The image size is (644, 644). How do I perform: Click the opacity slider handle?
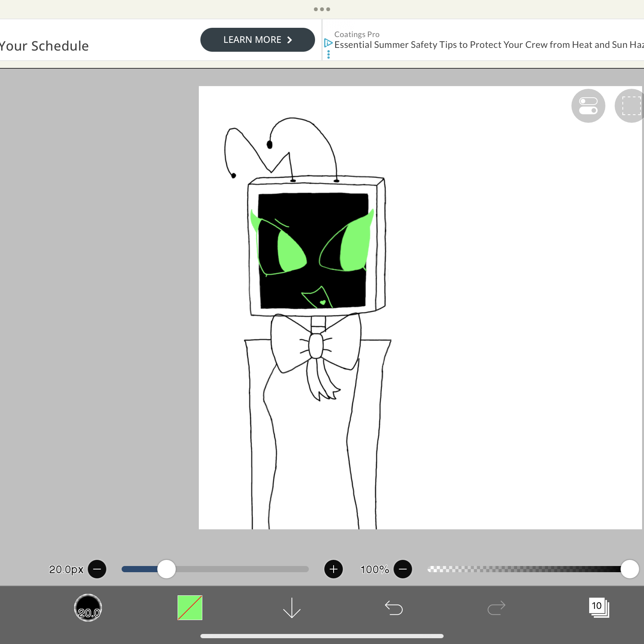tap(630, 569)
